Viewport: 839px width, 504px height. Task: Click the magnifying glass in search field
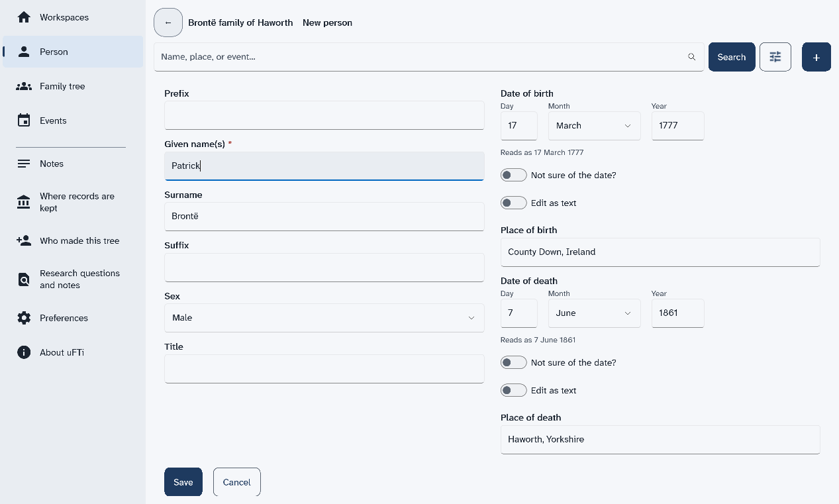(692, 57)
